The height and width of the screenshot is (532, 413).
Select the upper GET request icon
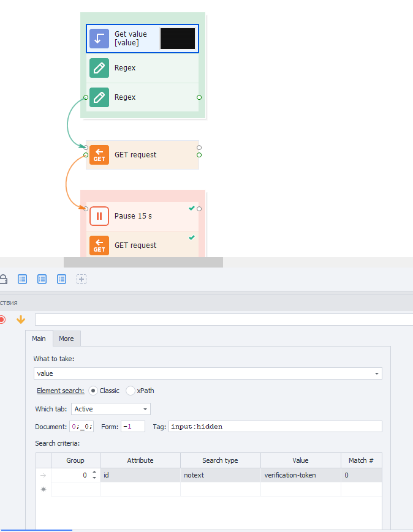(99, 155)
